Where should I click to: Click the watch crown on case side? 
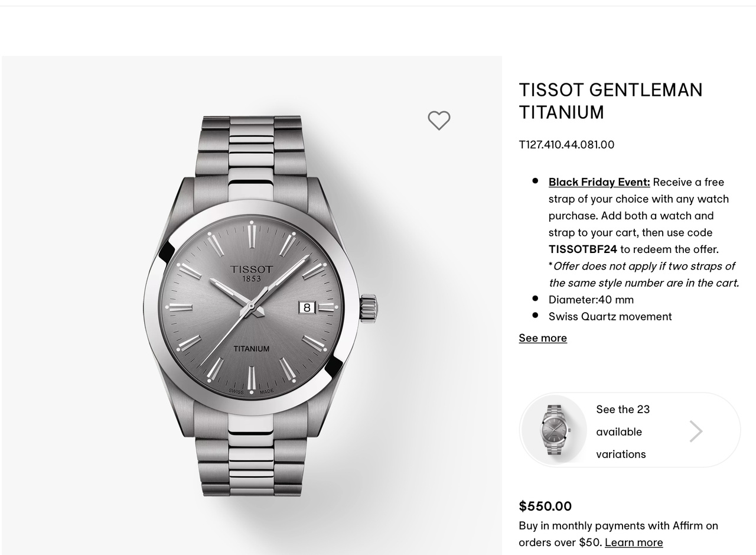click(x=369, y=308)
